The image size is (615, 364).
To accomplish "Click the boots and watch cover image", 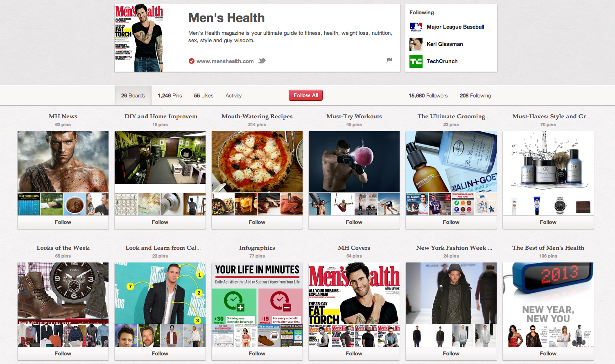I will [x=63, y=293].
